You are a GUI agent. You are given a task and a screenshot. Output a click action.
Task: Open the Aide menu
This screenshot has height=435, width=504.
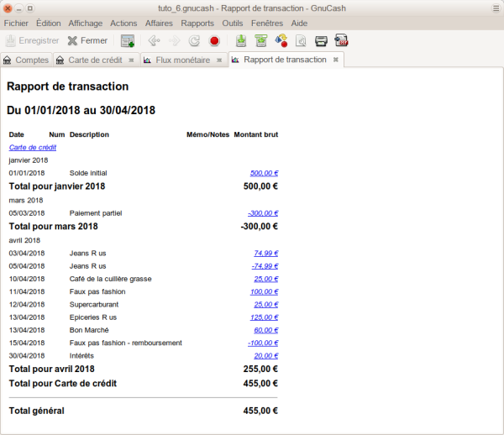(x=299, y=24)
